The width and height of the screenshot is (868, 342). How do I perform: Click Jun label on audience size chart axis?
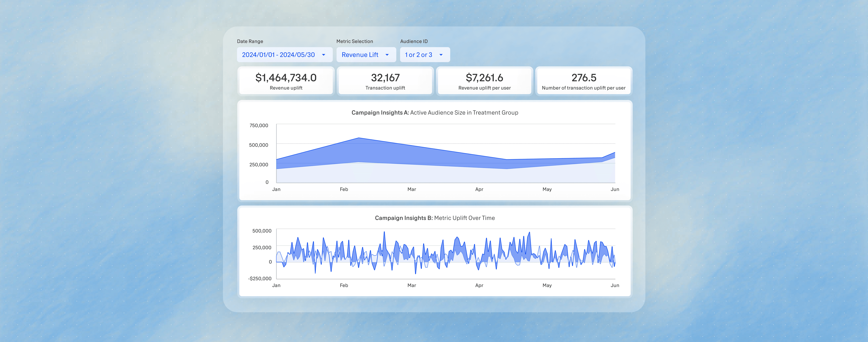(615, 189)
